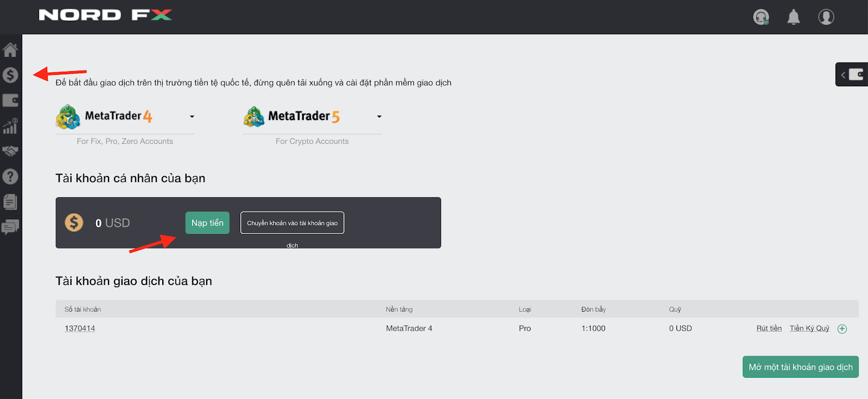Click Mở một tài khoản giao dịch
This screenshot has width=868, height=399.
click(801, 367)
